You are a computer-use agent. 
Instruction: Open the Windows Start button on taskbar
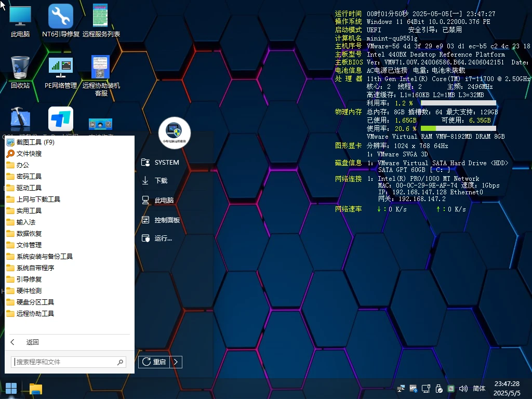click(x=11, y=389)
